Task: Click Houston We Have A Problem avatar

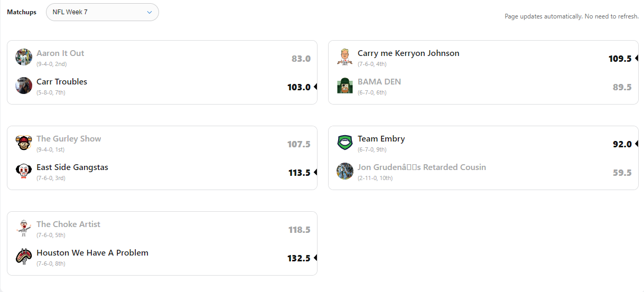Action: 24,257
